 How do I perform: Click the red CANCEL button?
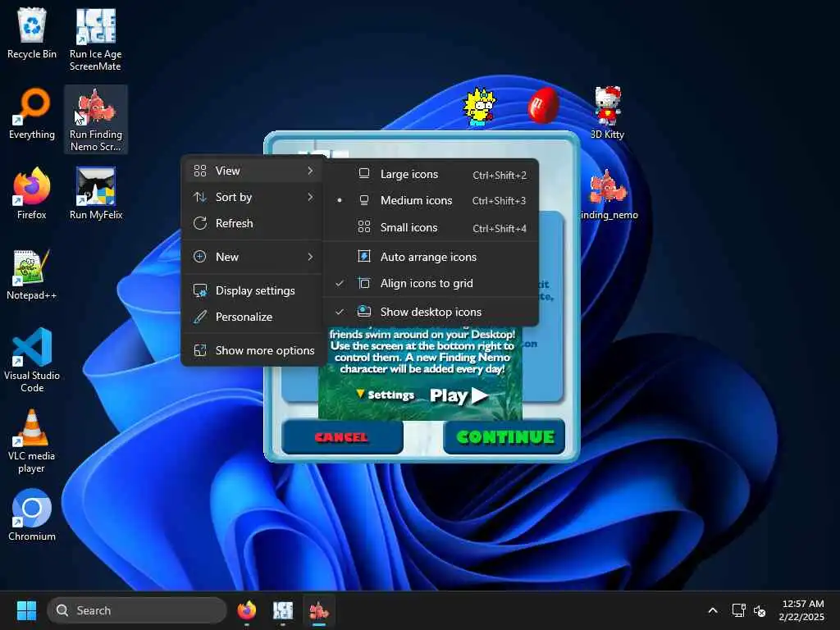pos(342,437)
